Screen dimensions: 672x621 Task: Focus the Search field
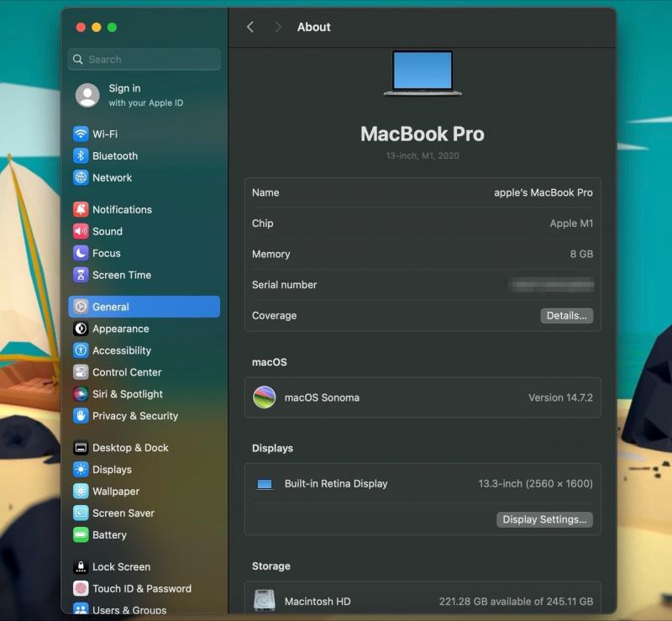coord(144,59)
